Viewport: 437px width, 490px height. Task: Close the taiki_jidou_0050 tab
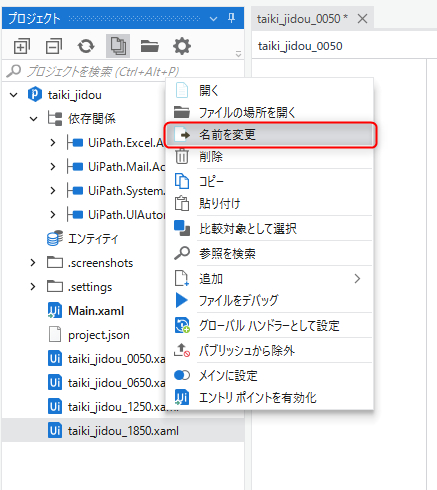362,19
